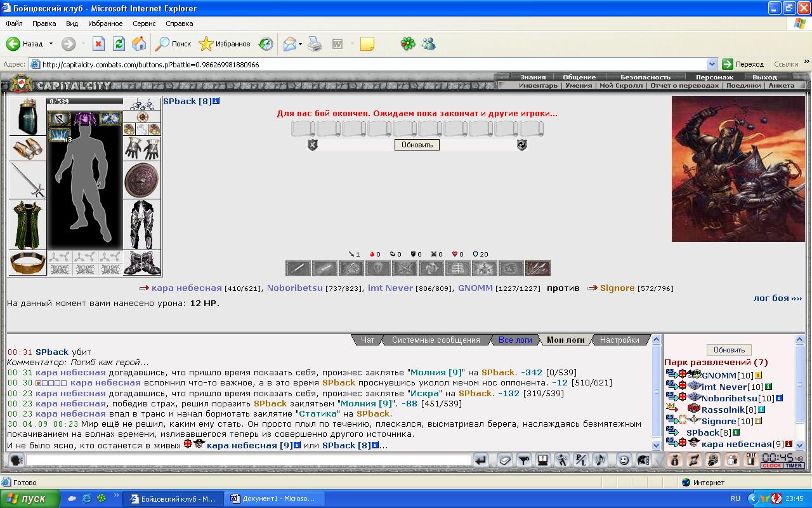Open the Умения link

[579, 85]
